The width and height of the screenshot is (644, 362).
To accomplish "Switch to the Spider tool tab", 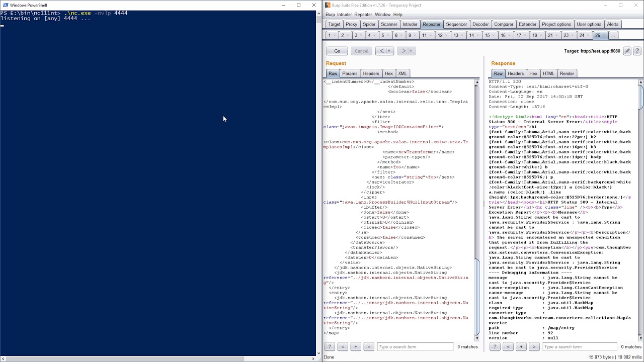I will click(369, 24).
